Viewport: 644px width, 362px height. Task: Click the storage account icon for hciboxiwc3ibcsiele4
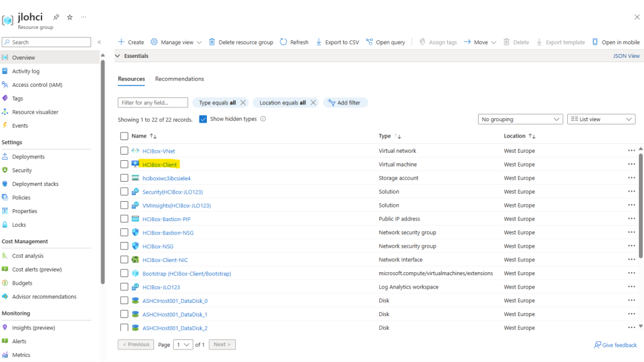(135, 178)
